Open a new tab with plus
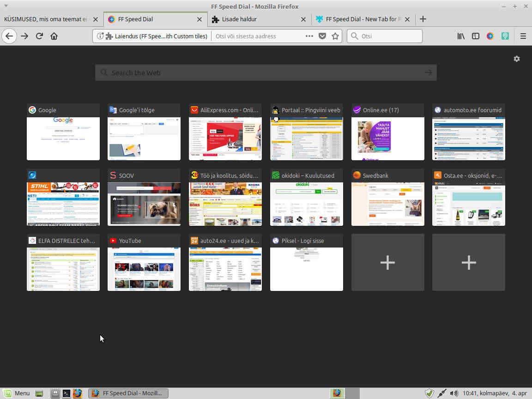The width and height of the screenshot is (532, 399). click(423, 19)
